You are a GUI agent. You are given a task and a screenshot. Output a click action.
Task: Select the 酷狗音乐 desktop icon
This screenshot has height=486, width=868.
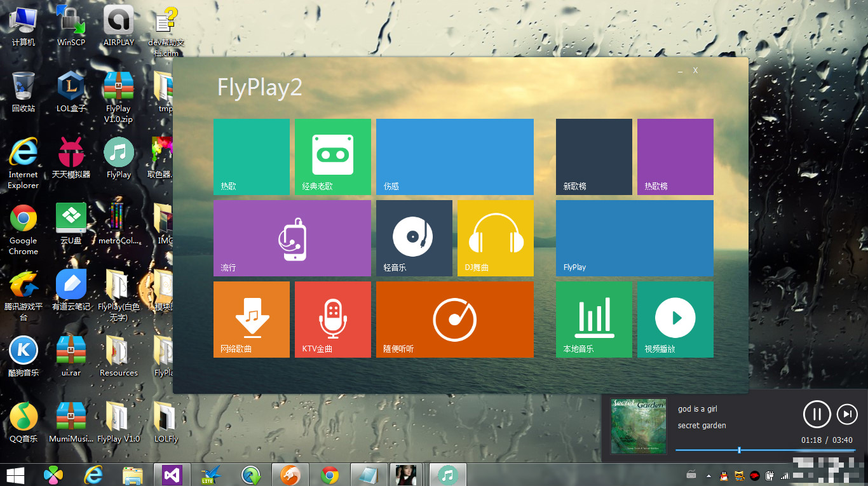pos(24,356)
